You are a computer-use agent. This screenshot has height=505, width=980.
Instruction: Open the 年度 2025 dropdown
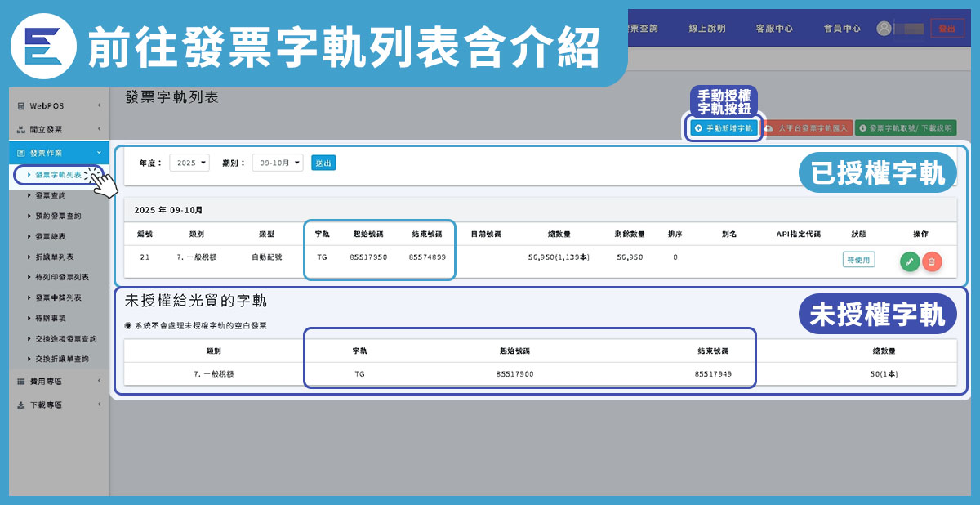tap(189, 163)
